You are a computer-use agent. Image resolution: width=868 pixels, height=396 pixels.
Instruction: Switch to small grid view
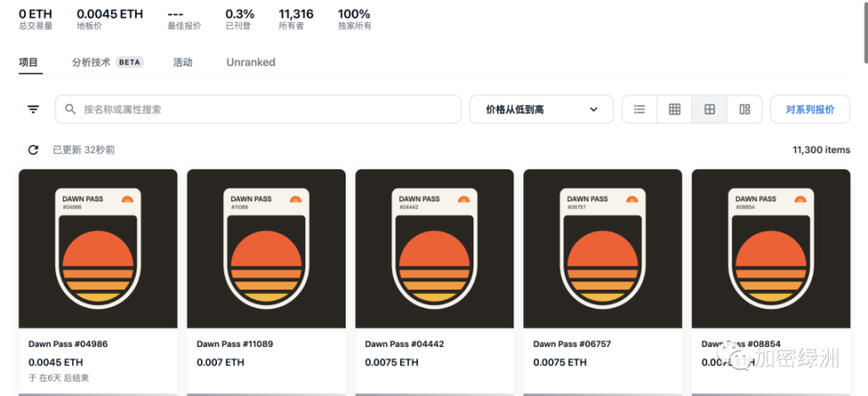click(674, 109)
